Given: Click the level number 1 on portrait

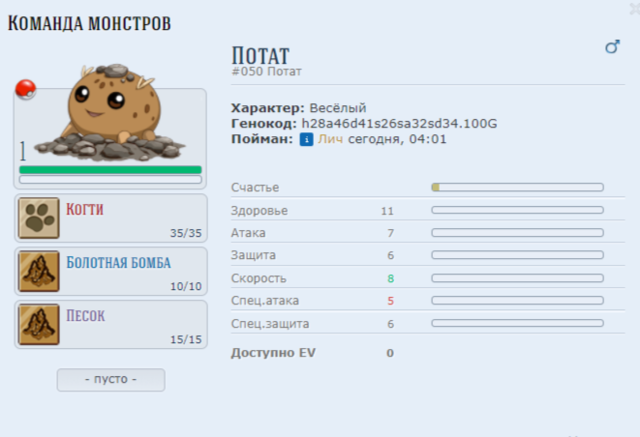Looking at the screenshot, I should pos(23,151).
